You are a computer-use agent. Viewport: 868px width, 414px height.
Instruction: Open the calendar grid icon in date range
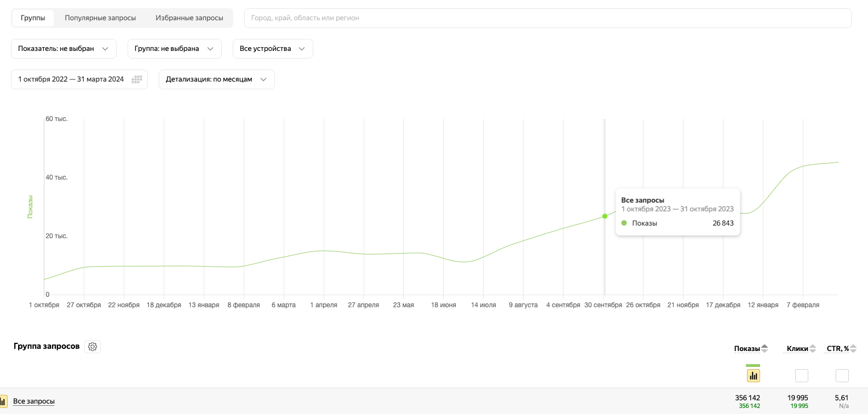click(137, 79)
